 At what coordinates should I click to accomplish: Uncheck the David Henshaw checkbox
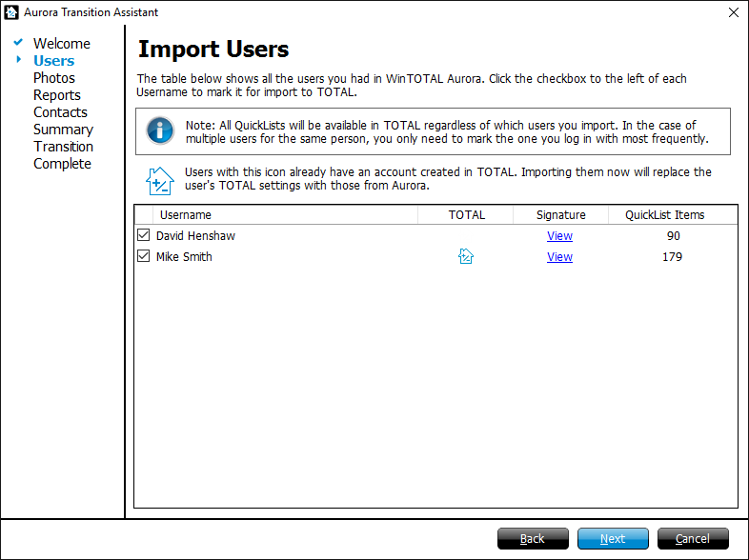pos(143,235)
